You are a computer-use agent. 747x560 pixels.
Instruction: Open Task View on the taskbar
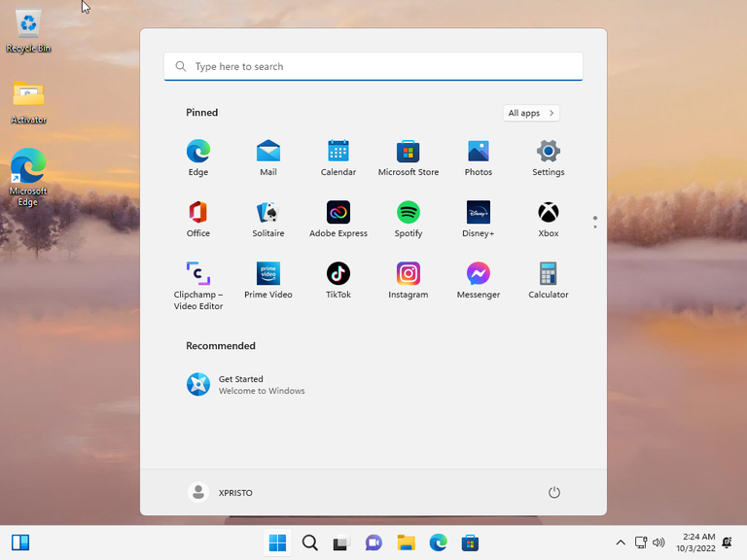341,542
